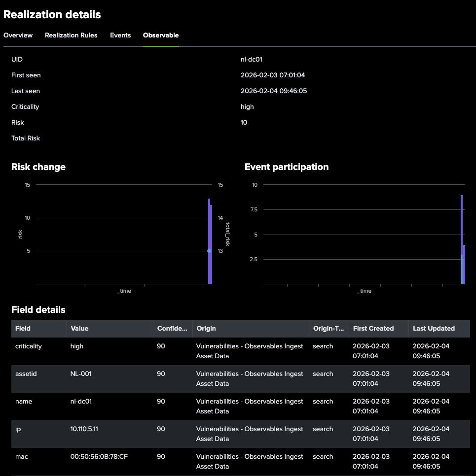Click the First Created column header

[x=373, y=328]
